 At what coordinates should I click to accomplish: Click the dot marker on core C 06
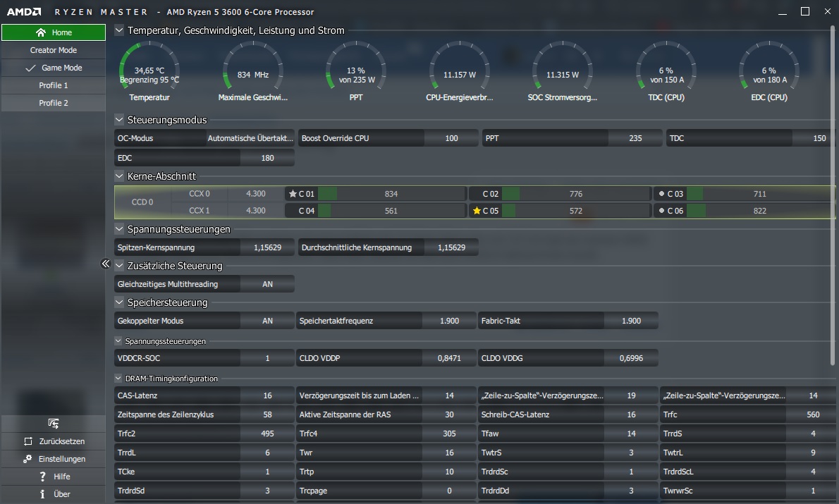661,211
